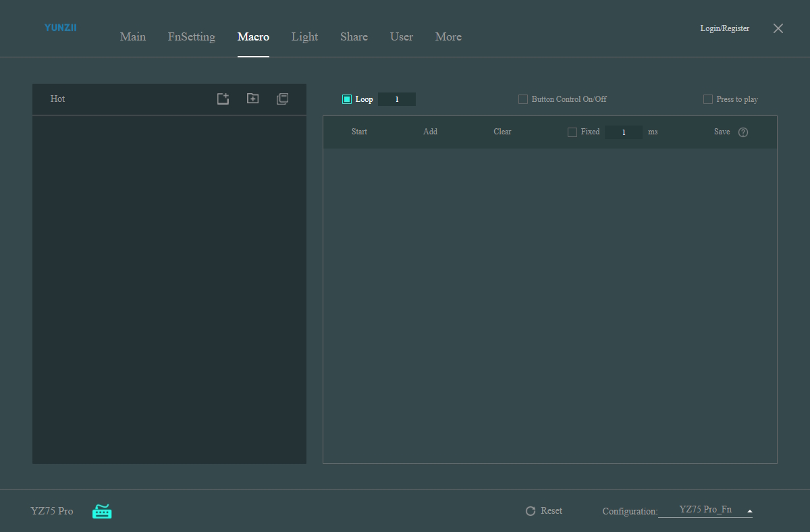Click the Reset circular arrow icon
This screenshot has height=532, width=810.
coord(531,511)
